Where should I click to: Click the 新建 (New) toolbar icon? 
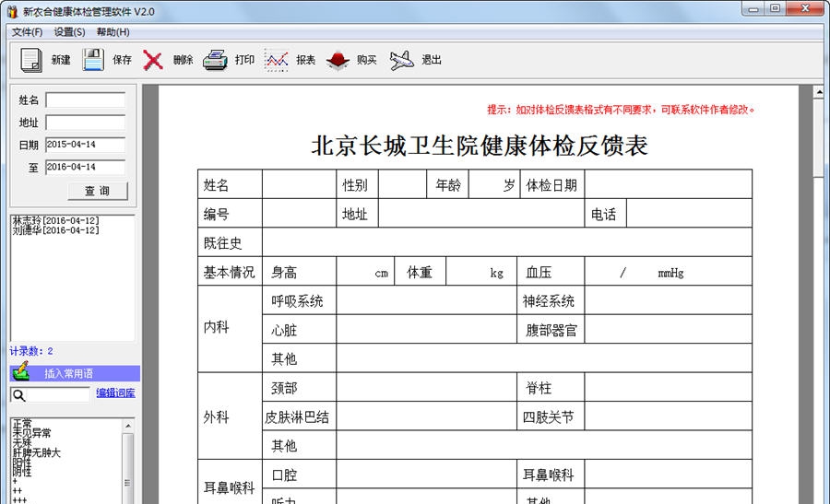coord(31,60)
